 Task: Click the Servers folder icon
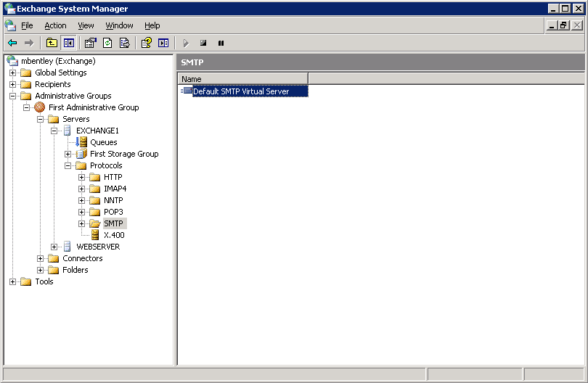tap(53, 119)
